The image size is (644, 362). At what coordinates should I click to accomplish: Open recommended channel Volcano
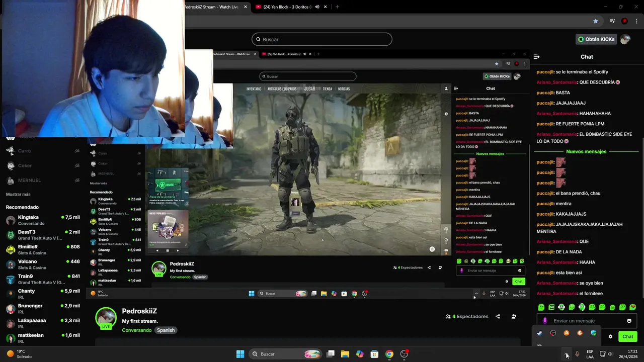click(43, 264)
